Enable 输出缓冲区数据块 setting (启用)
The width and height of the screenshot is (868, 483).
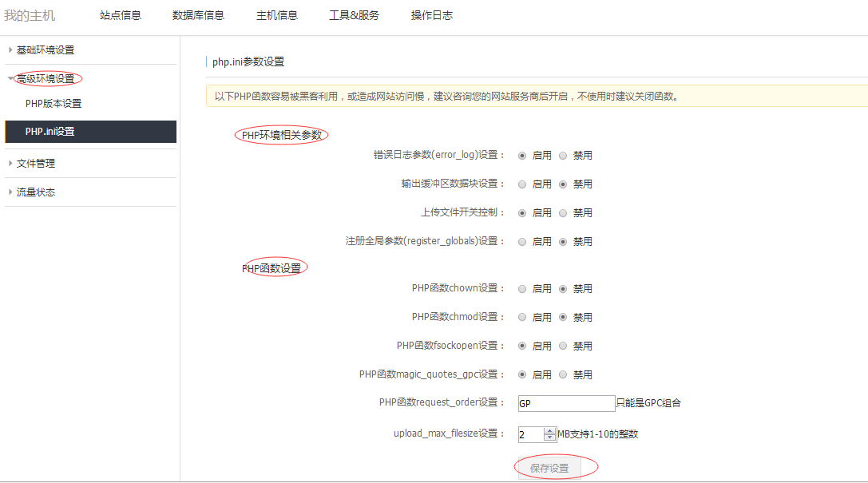click(x=522, y=184)
